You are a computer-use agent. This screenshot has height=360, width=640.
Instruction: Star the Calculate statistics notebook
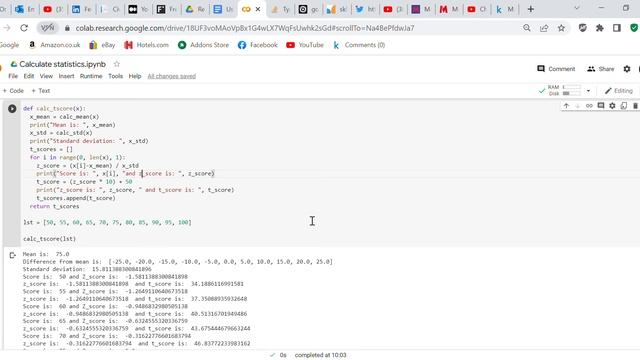(117, 64)
